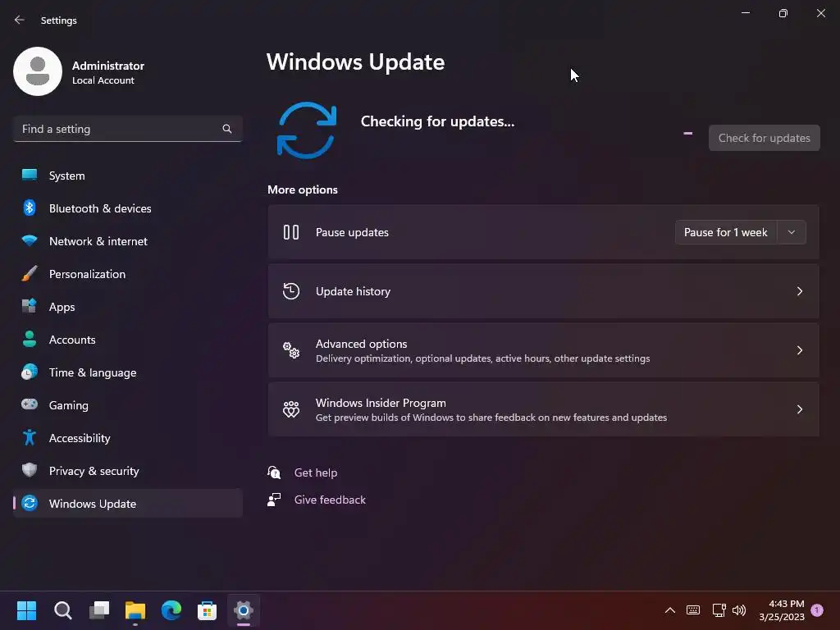The image size is (840, 630).
Task: Click the Gaming controller icon
Action: pyautogui.click(x=30, y=404)
